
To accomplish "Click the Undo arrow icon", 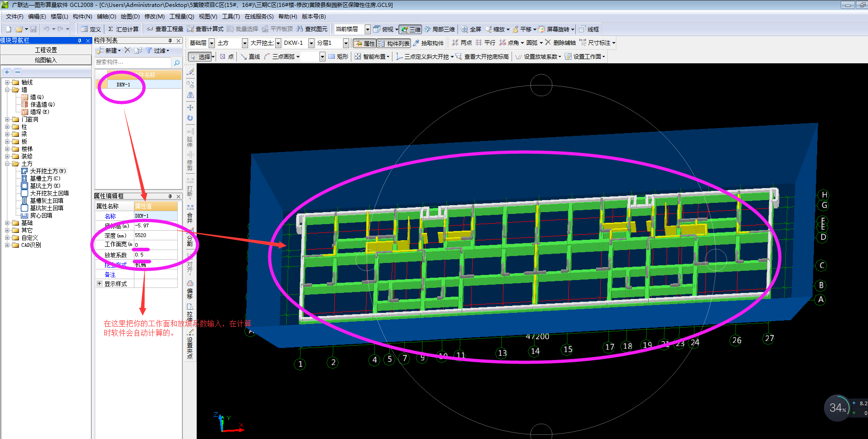I will click(x=47, y=29).
